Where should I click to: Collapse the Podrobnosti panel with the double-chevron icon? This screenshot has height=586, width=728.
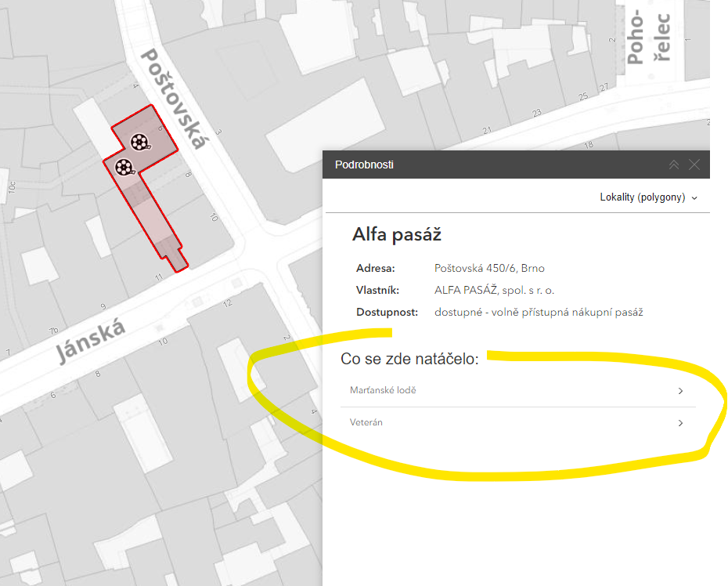click(674, 165)
